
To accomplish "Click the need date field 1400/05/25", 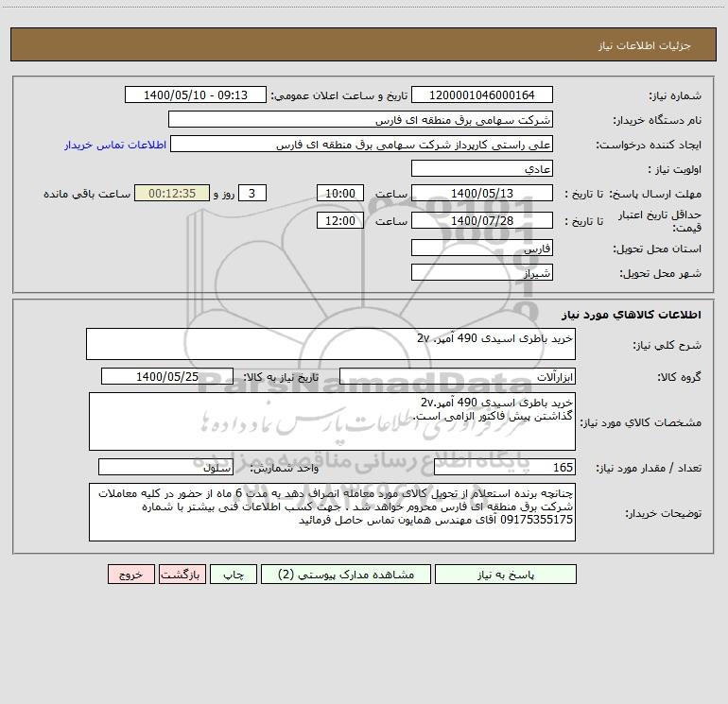I will point(167,376).
